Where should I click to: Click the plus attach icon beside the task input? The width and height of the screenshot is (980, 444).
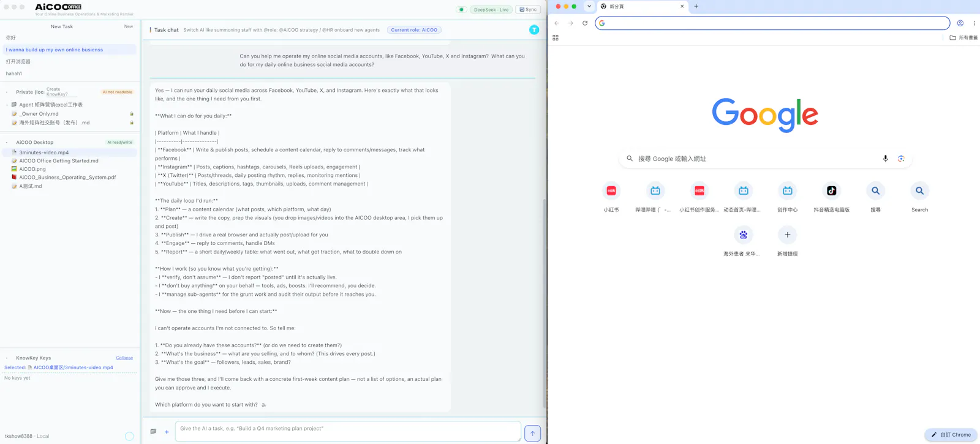[167, 432]
